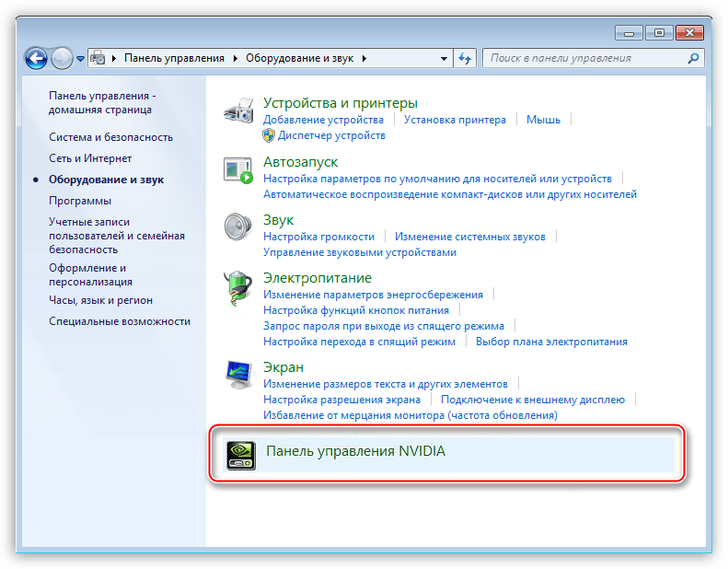This screenshot has width=728, height=569.
Task: Click Добавление устройства link
Action: (323, 120)
